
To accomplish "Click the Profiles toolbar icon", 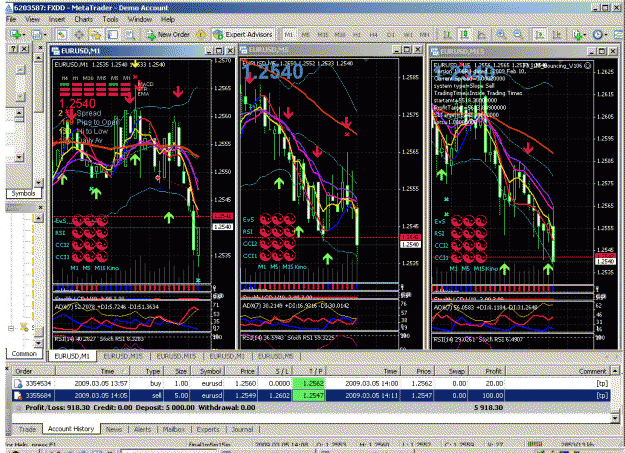I will point(37,35).
